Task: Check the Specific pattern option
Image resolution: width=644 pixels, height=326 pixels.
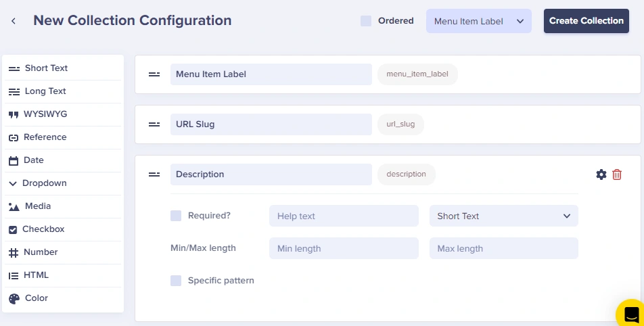Action: [176, 281]
